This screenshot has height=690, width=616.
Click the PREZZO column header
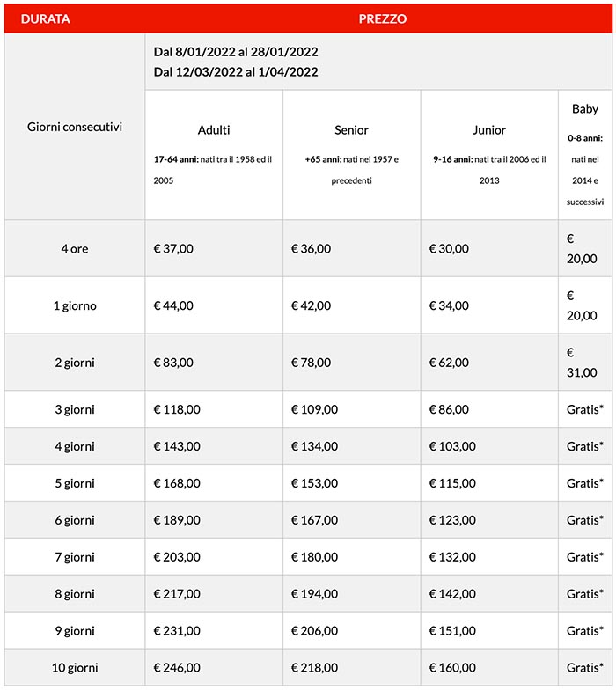pyautogui.click(x=382, y=18)
